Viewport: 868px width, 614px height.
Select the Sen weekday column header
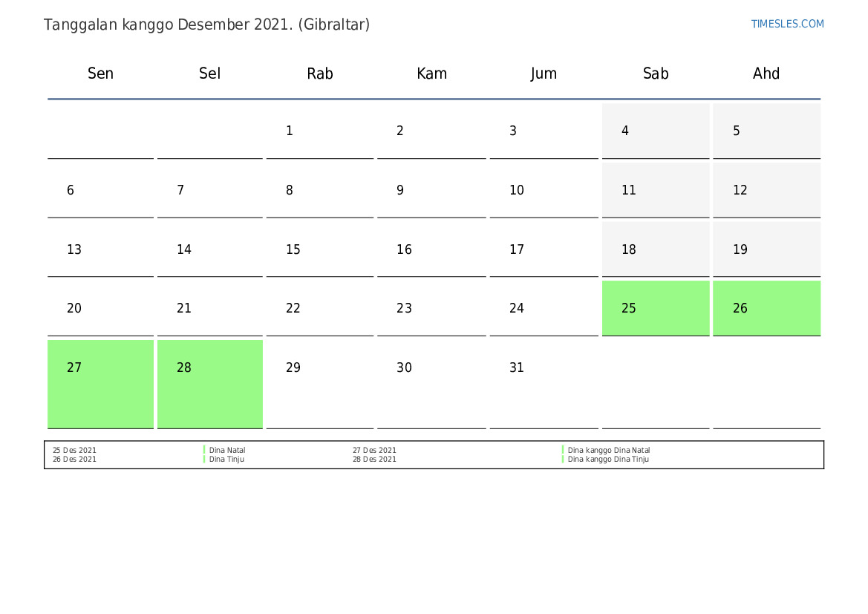100,73
